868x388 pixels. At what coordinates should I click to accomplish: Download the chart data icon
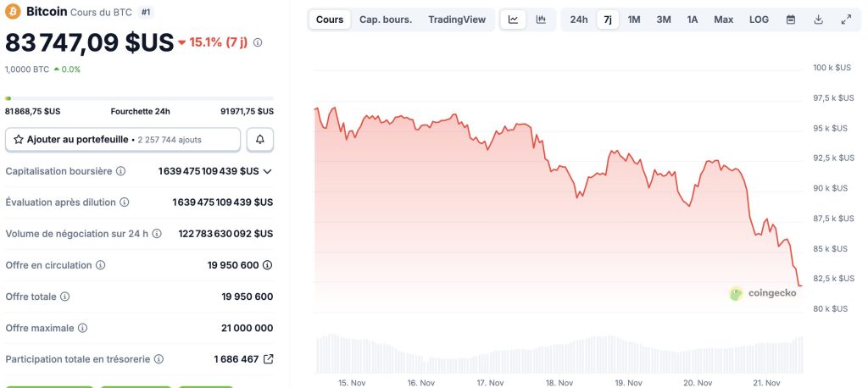point(818,19)
